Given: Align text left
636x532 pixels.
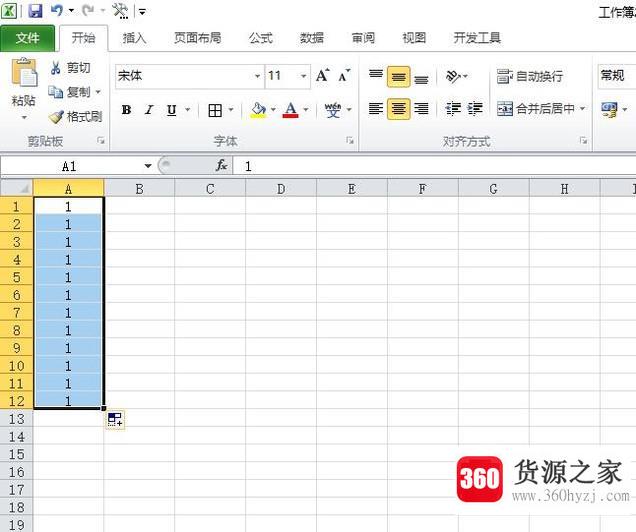Looking at the screenshot, I should [376, 109].
